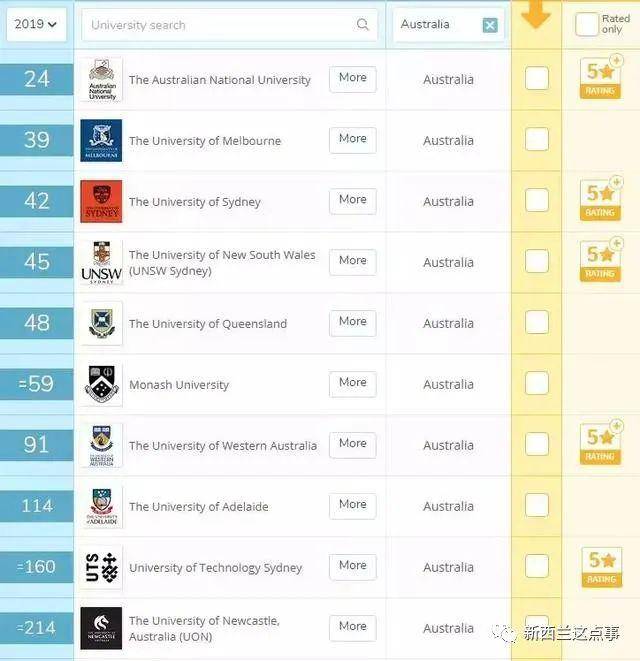The height and width of the screenshot is (661, 640).
Task: Click rank =160 cell
Action: [x=37, y=567]
